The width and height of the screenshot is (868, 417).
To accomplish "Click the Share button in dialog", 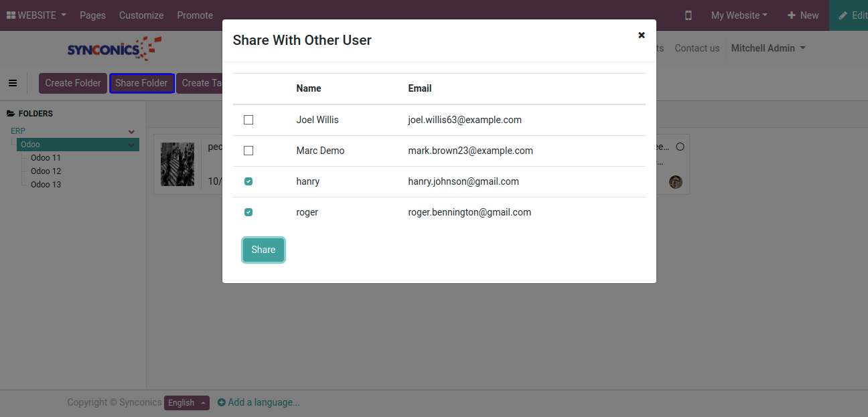I will 263,250.
